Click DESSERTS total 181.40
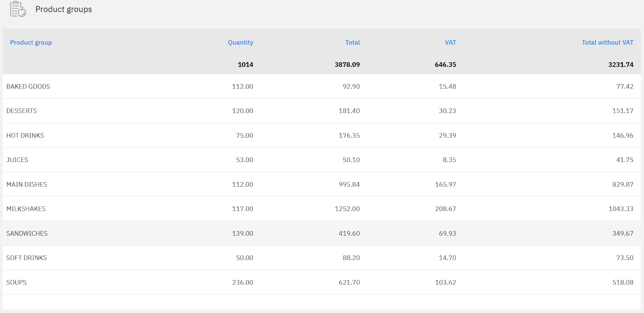 tap(349, 111)
